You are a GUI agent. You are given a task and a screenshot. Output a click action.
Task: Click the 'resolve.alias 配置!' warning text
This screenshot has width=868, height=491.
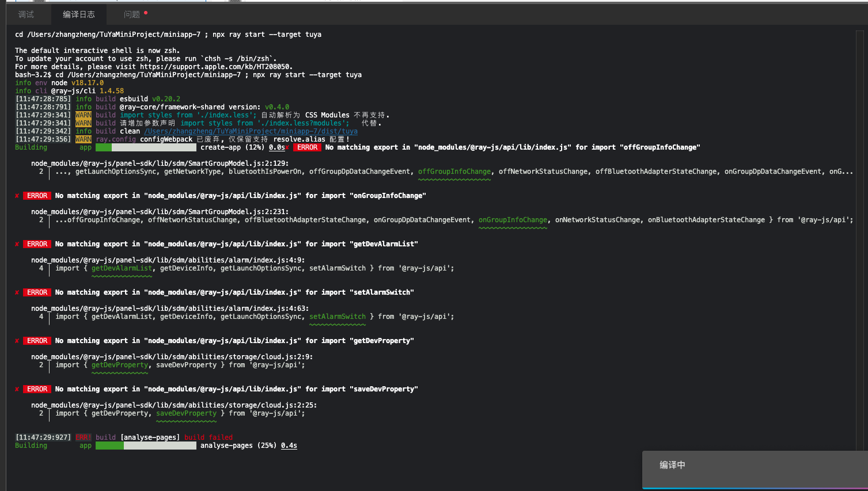(312, 139)
